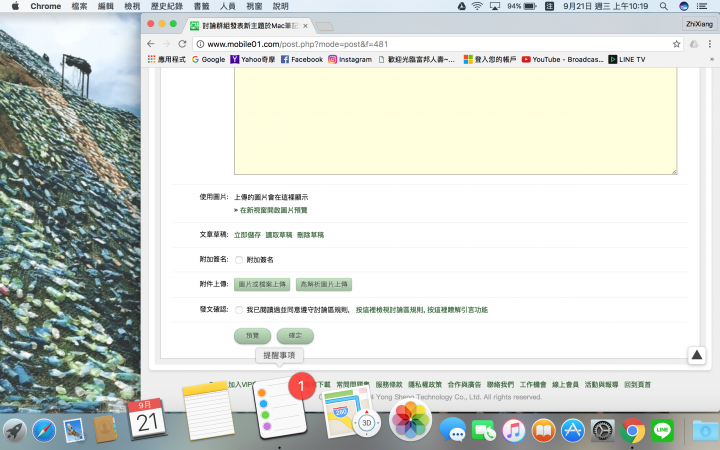The image size is (720, 450).
Task: Click the Google Drive menu bar icon
Action: (461, 6)
